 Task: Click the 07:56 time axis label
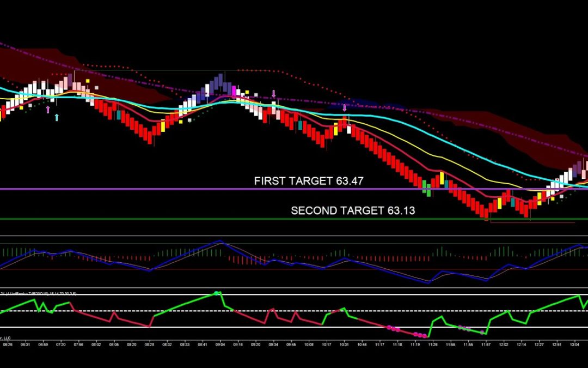[x=79, y=345]
